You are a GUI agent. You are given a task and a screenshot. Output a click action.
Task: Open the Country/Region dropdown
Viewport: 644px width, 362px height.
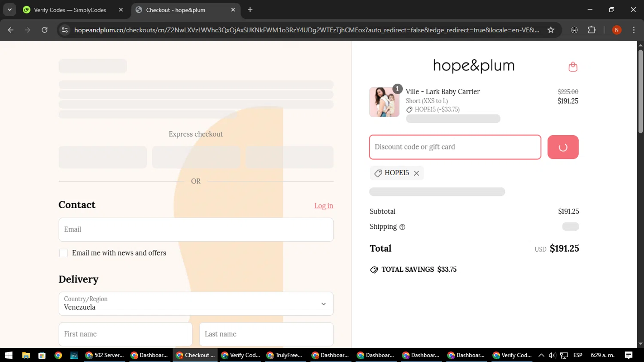[196, 304]
